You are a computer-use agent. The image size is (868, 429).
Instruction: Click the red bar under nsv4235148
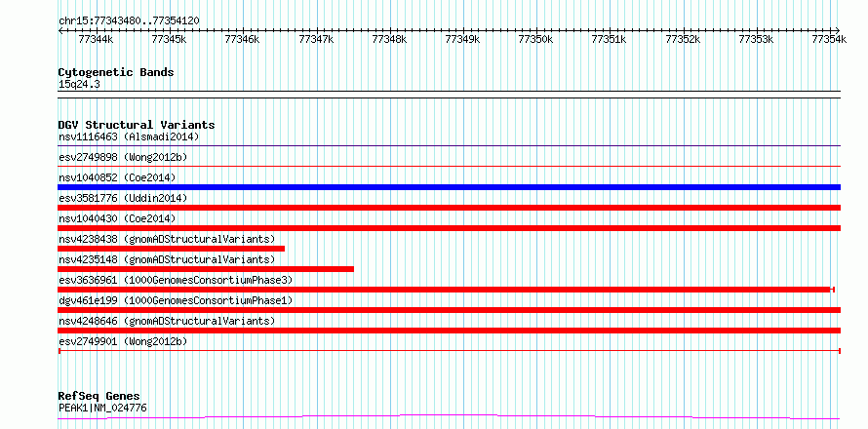click(206, 269)
